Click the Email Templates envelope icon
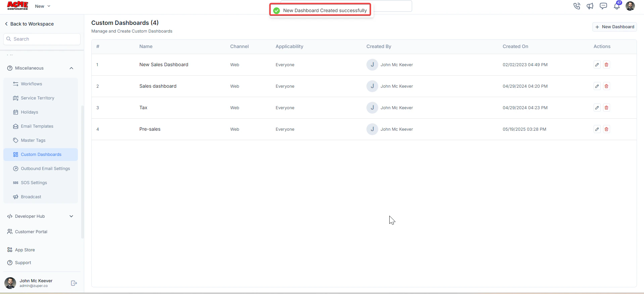Image resolution: width=644 pixels, height=294 pixels. pyautogui.click(x=15, y=126)
